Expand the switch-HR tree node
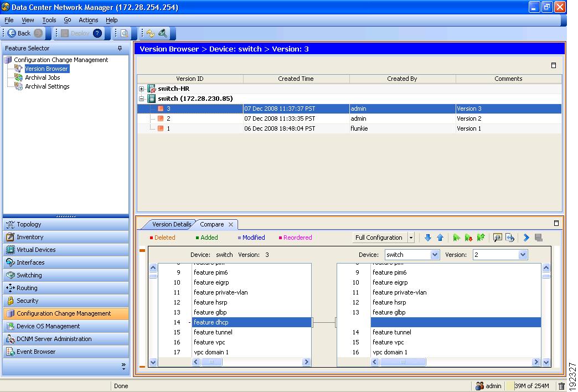 [142, 89]
